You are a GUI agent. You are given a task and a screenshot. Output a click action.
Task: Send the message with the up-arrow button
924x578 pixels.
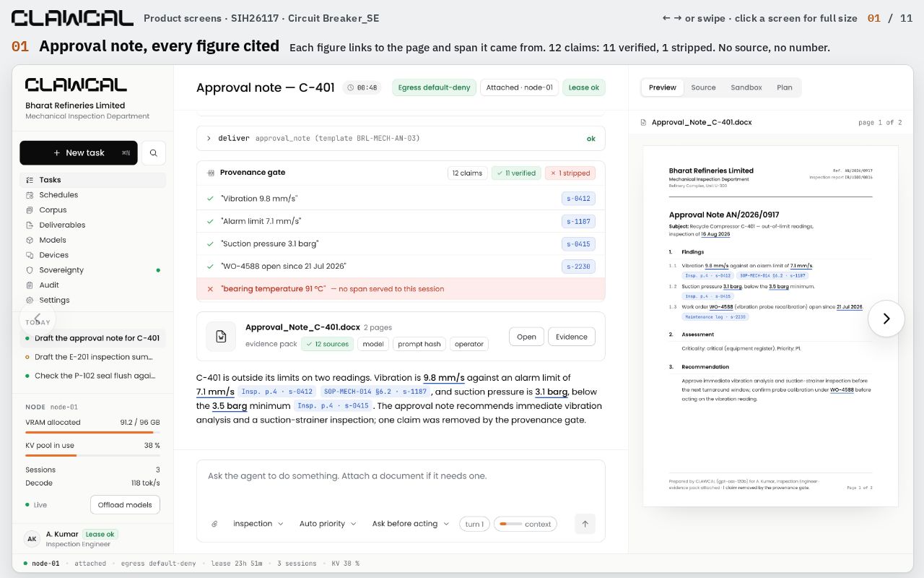585,524
